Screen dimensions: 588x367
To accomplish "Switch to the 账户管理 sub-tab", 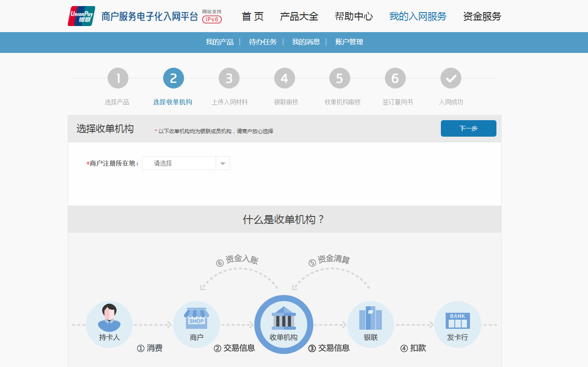I will (x=349, y=42).
